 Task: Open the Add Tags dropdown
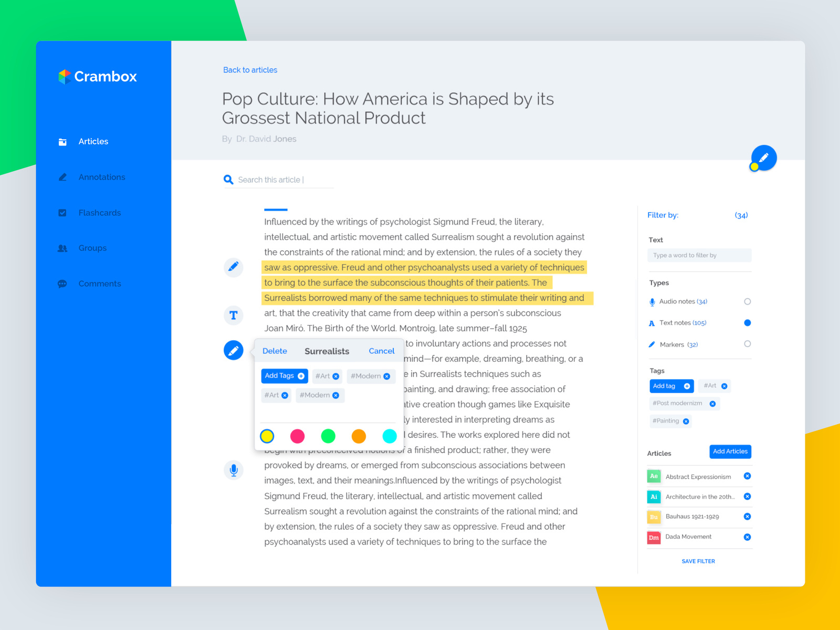tap(284, 376)
